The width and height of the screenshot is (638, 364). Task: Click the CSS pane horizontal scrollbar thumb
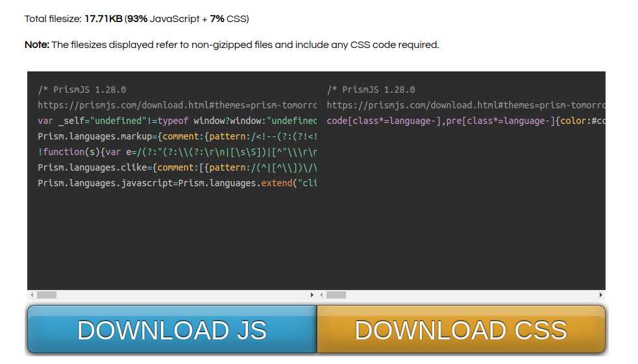(x=336, y=295)
